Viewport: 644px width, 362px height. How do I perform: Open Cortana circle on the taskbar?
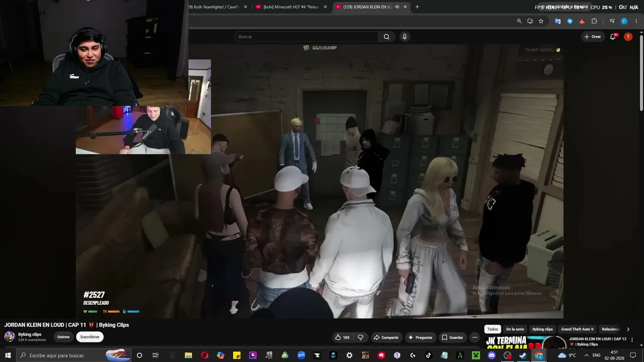tap(139, 355)
